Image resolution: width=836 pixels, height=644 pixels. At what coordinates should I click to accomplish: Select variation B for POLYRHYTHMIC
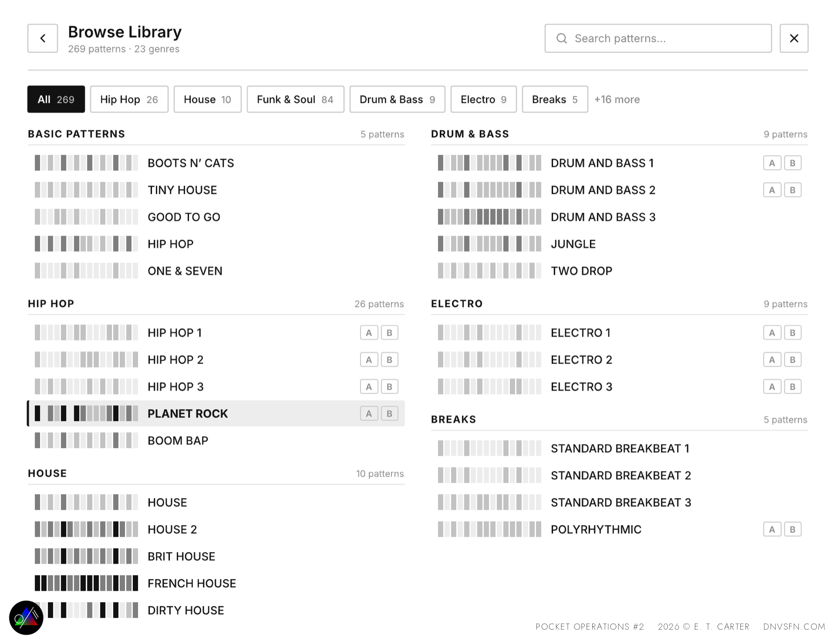pos(793,529)
